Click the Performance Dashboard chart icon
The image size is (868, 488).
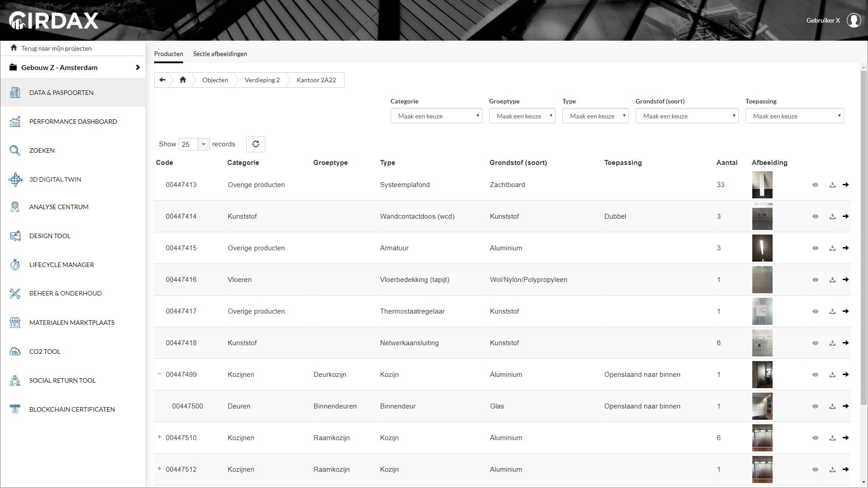15,122
